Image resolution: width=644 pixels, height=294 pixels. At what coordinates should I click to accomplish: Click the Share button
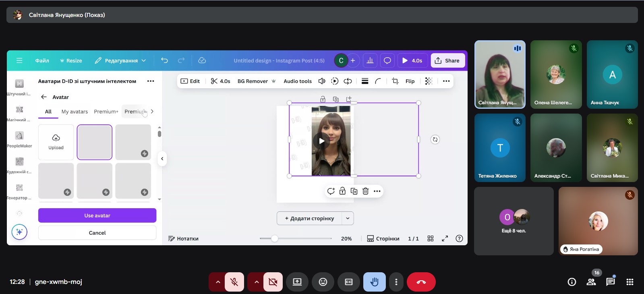pos(447,60)
